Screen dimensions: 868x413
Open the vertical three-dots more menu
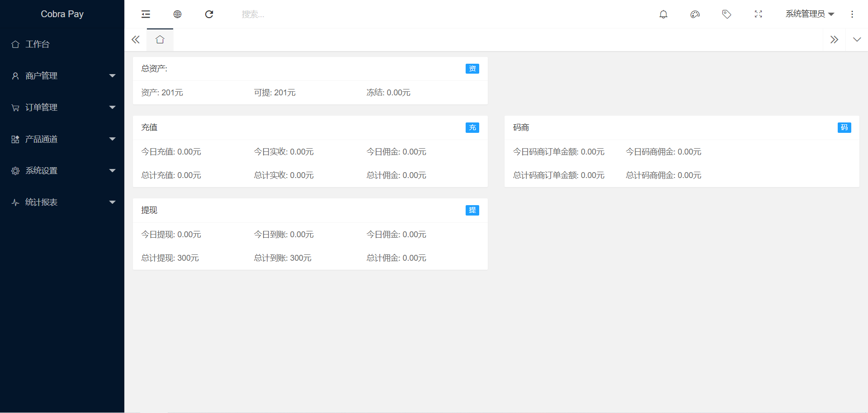pyautogui.click(x=852, y=14)
